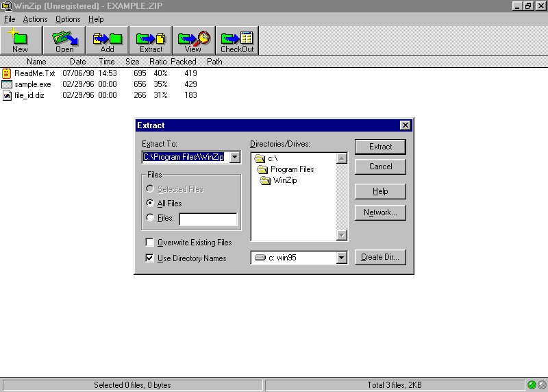548x392 pixels.
Task: Click the Extract toolbar icon
Action: coord(151,40)
